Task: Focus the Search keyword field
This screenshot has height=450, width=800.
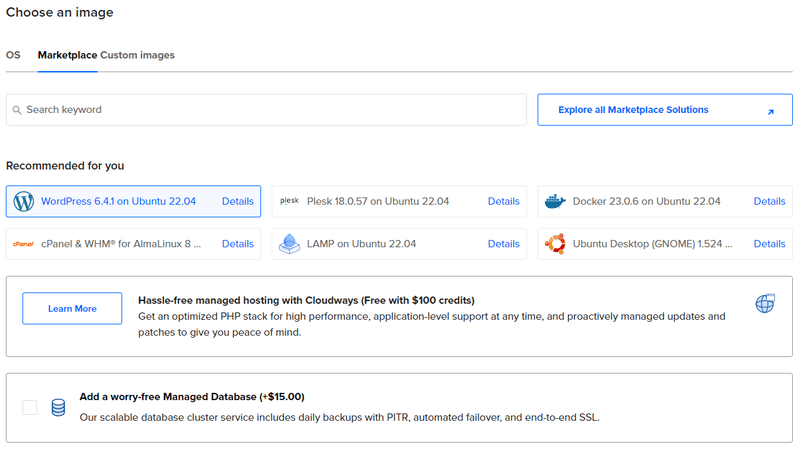Action: pos(266,110)
